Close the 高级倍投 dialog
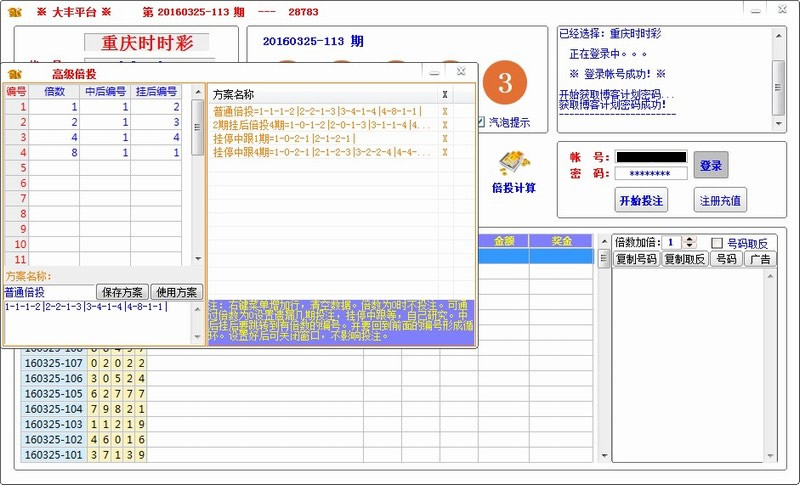Viewport: 800px width, 485px height. (x=461, y=71)
